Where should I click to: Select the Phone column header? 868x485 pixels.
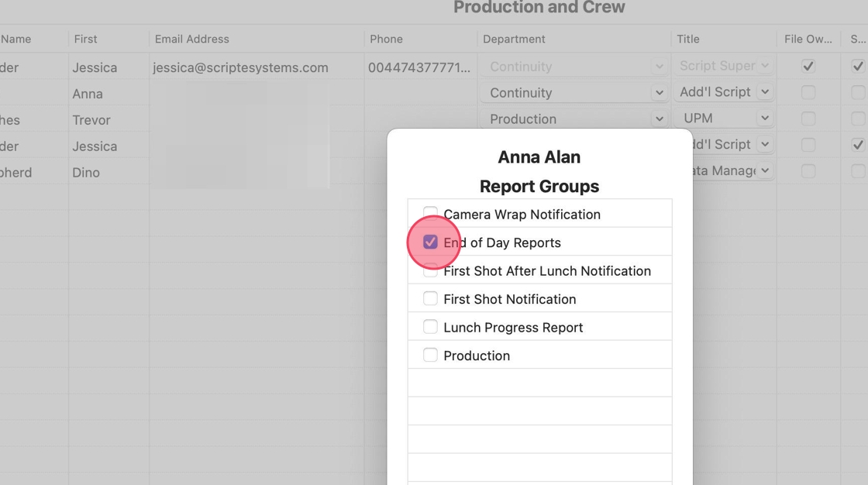pyautogui.click(x=386, y=39)
